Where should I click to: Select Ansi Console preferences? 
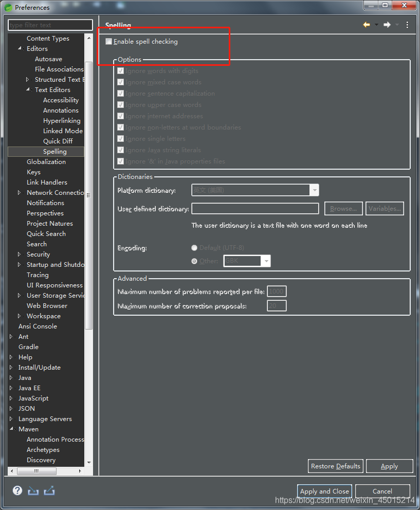point(38,326)
